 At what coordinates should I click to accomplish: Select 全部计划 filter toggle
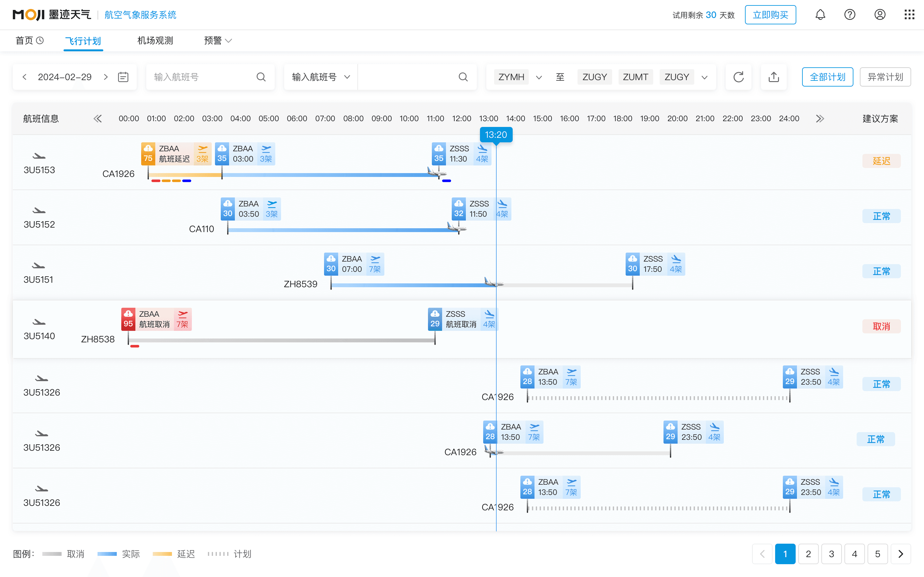pyautogui.click(x=827, y=77)
